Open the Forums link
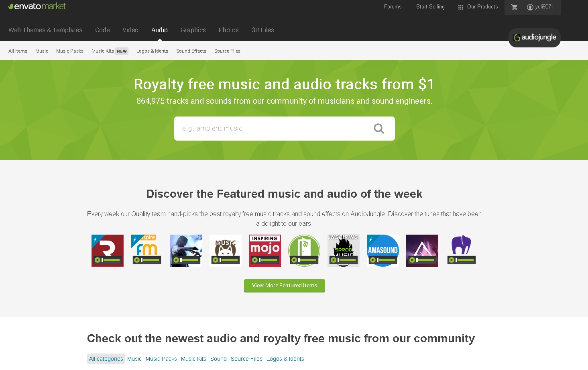 393,7
